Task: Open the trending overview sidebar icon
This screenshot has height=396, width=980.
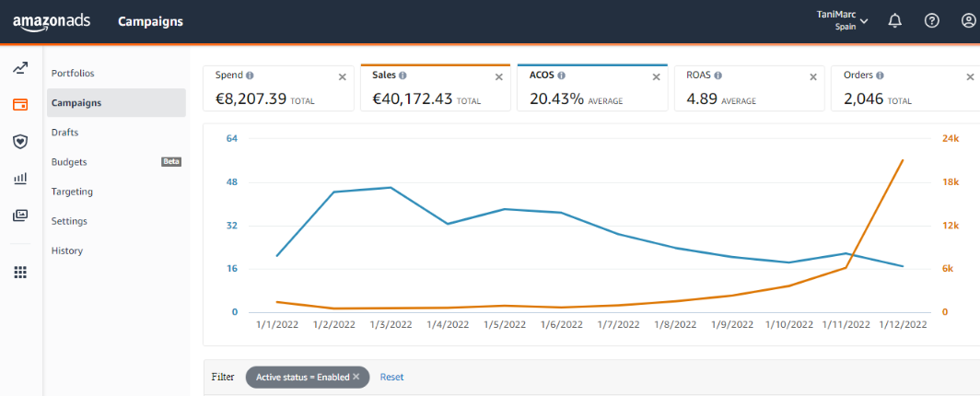Action: (x=20, y=68)
